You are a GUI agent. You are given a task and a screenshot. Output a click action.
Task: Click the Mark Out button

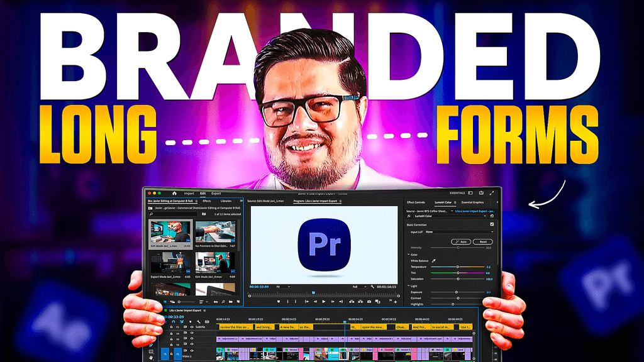tap(296, 302)
